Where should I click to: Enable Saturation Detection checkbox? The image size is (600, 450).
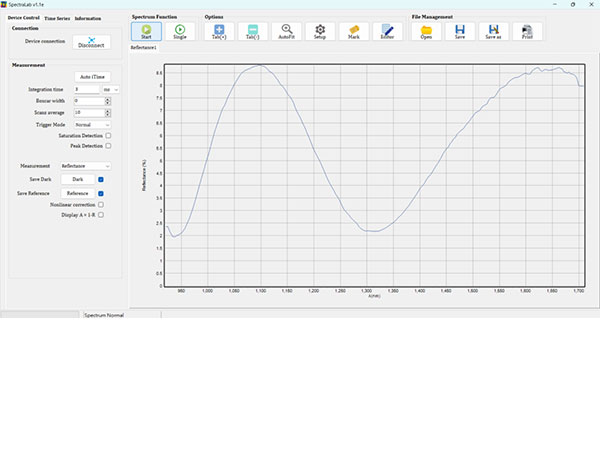tap(108, 135)
